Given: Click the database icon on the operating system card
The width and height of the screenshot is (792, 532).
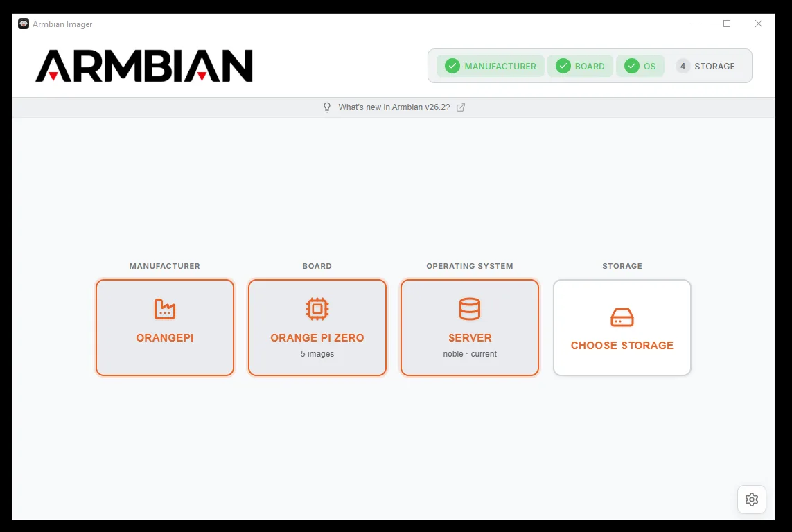Looking at the screenshot, I should (470, 309).
